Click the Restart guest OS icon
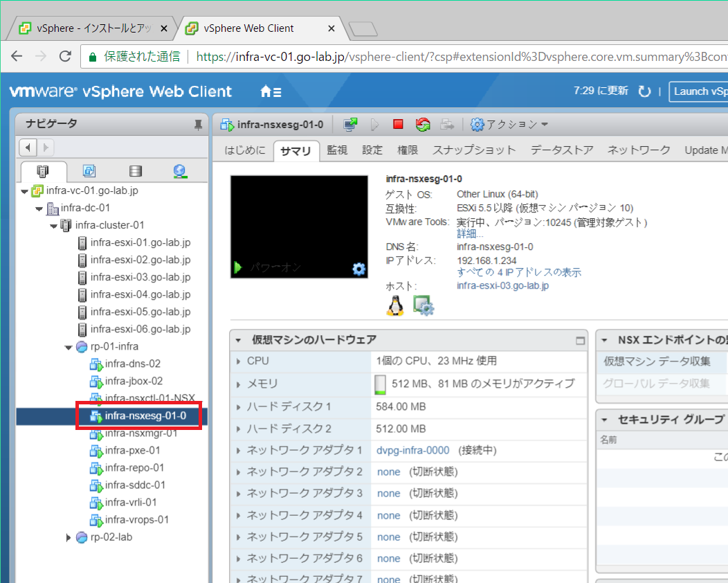Viewport: 728px width, 583px height. click(x=423, y=125)
